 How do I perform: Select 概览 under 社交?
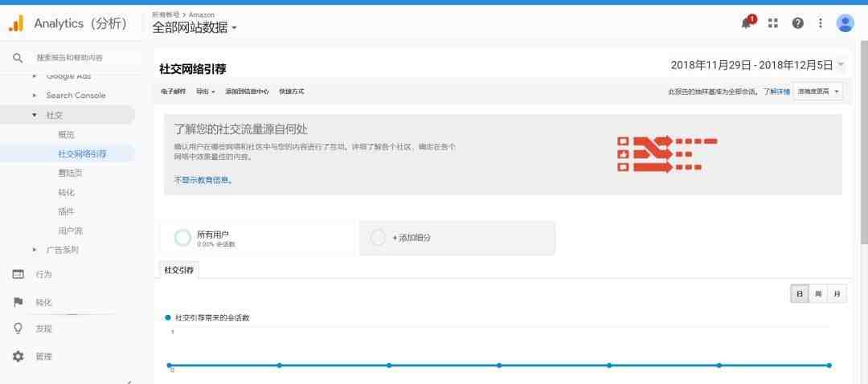66,134
